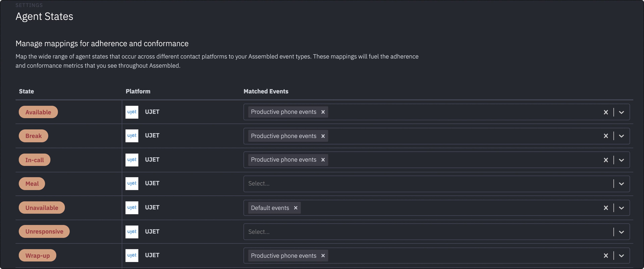Remove Productive phone events tag from In-call row

tap(323, 160)
